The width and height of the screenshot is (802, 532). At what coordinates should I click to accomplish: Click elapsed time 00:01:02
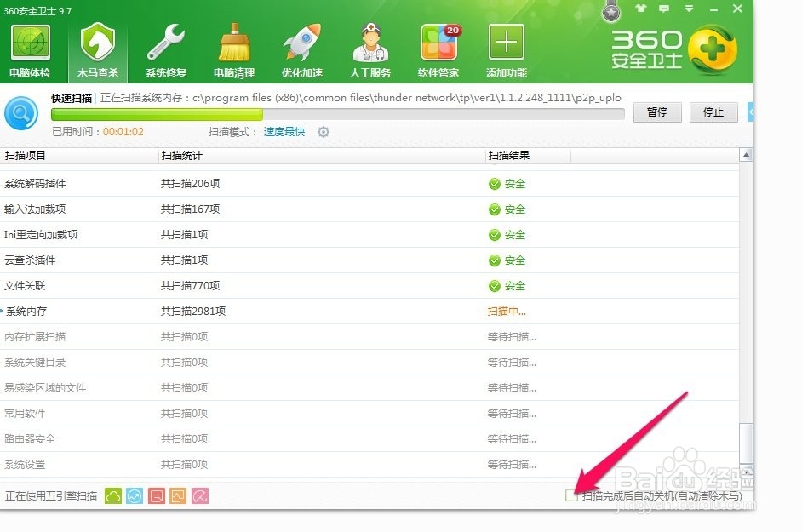click(123, 132)
